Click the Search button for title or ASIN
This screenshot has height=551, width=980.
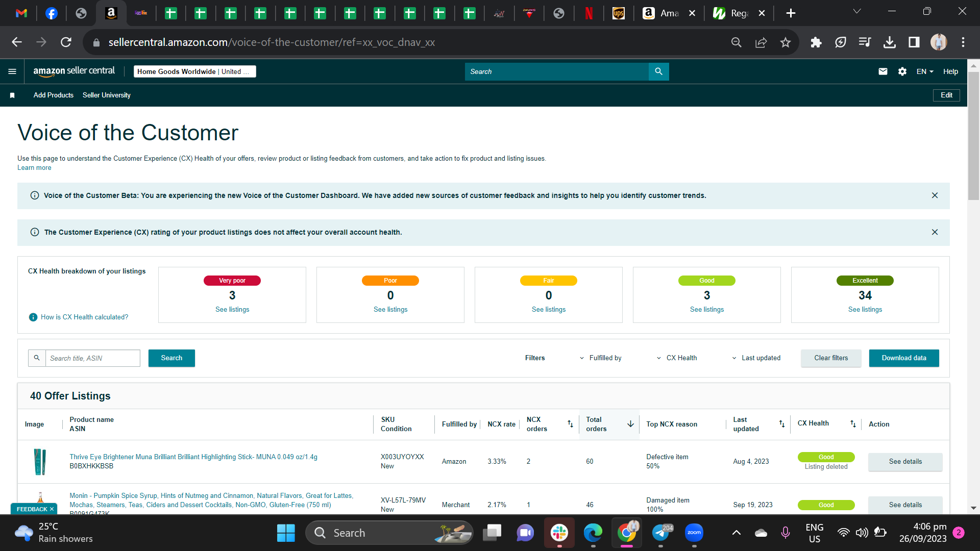point(171,358)
